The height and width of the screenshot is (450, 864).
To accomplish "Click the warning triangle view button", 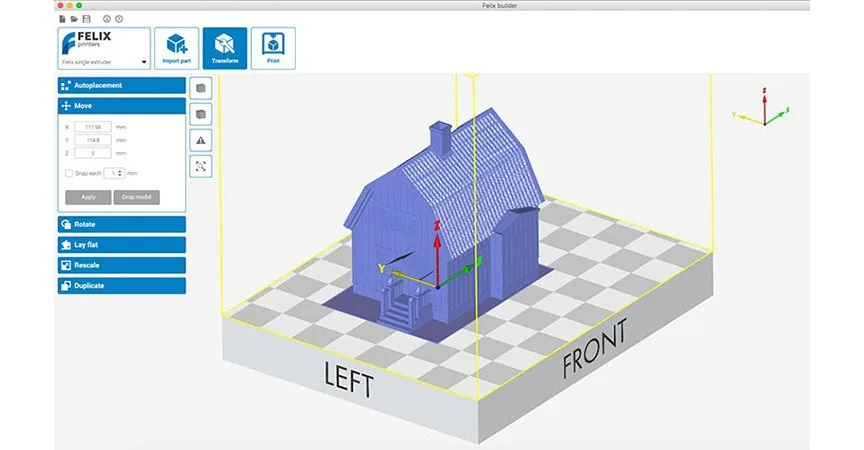I will (x=201, y=140).
